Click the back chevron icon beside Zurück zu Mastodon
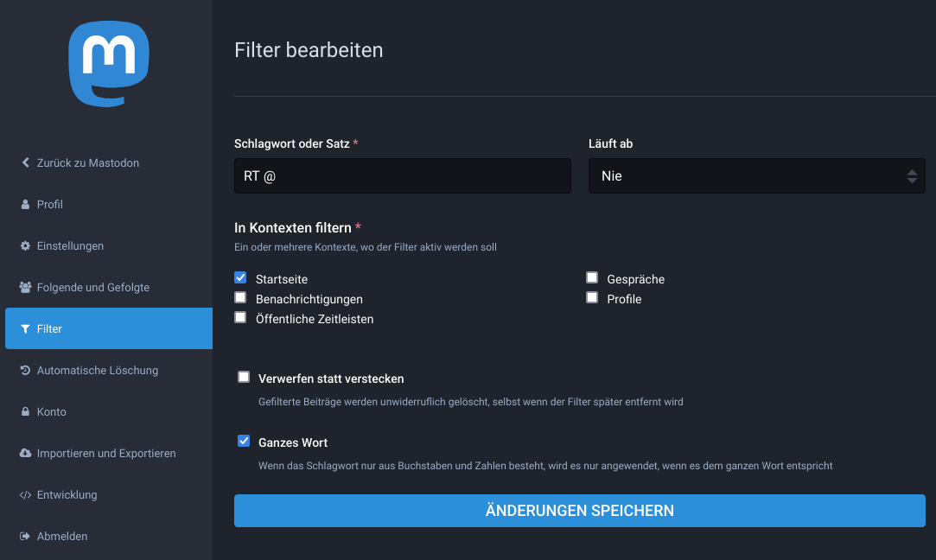Screen dimensions: 936x560 point(26,162)
